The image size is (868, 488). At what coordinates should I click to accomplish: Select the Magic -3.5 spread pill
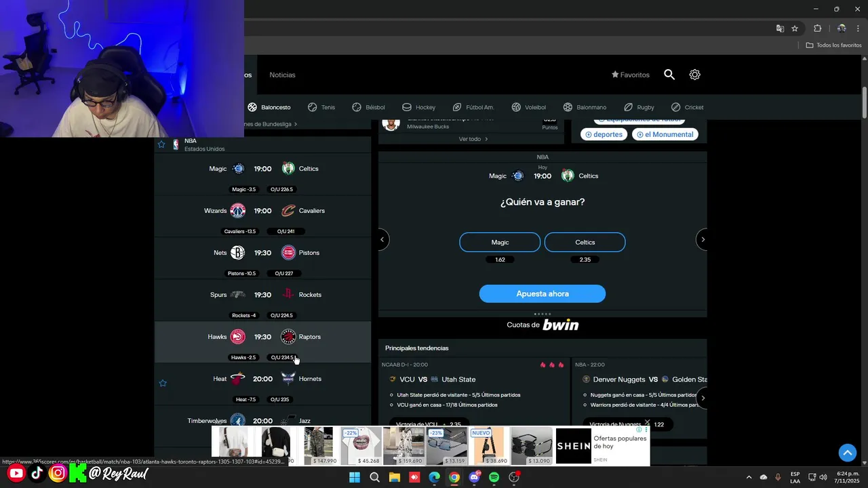point(244,189)
